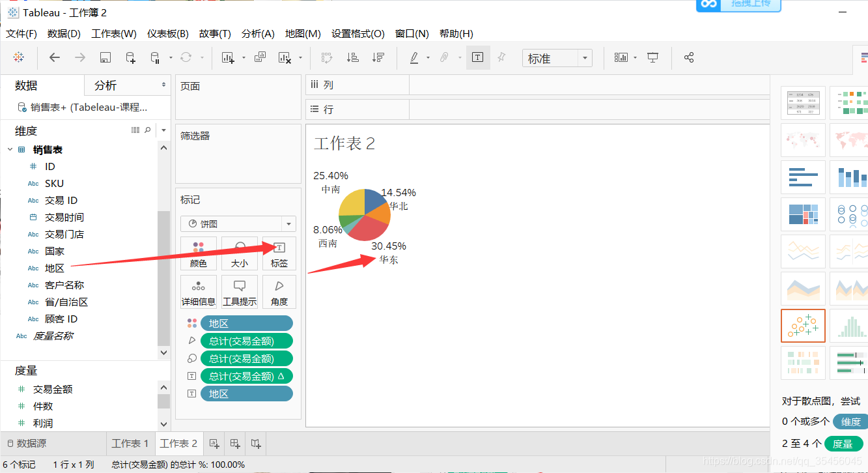
Task: Swap rows and columns
Action: pyautogui.click(x=327, y=57)
